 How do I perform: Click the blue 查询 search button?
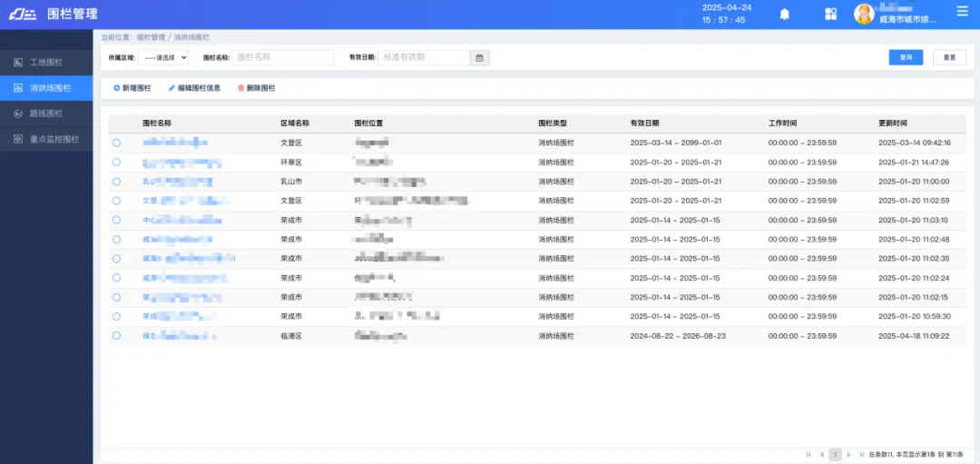[x=906, y=57]
